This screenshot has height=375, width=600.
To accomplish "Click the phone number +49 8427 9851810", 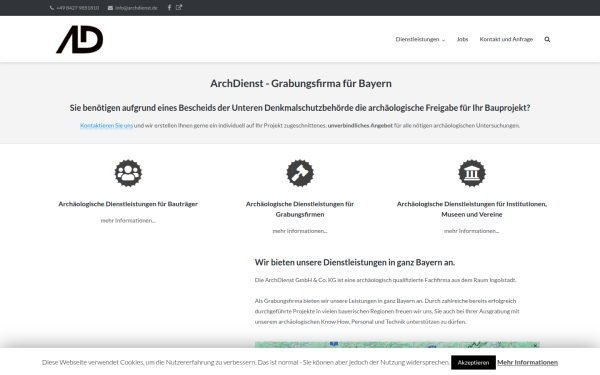I will pos(78,8).
